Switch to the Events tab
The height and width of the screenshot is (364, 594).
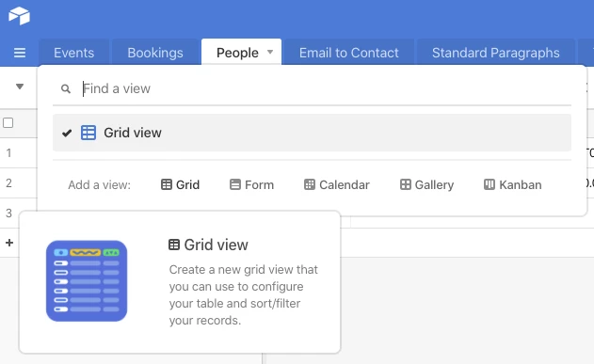(x=73, y=53)
